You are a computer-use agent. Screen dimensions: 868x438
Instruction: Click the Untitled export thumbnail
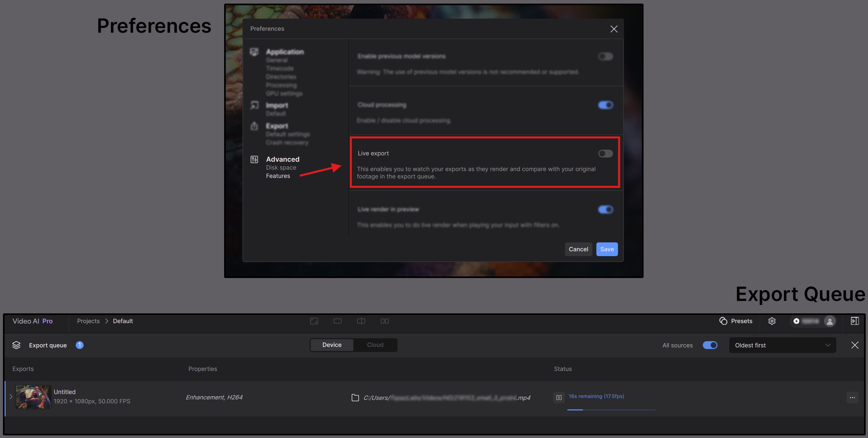coord(33,397)
